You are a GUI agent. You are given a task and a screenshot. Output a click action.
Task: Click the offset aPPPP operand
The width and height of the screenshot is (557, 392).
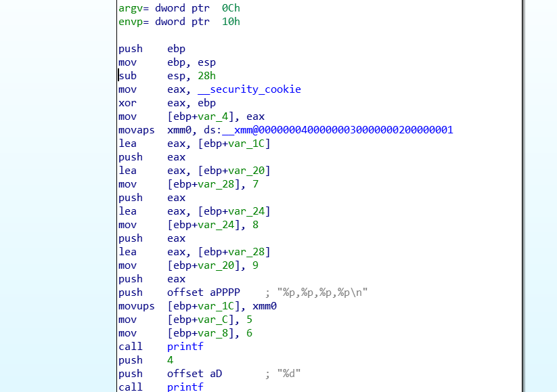[x=204, y=292]
